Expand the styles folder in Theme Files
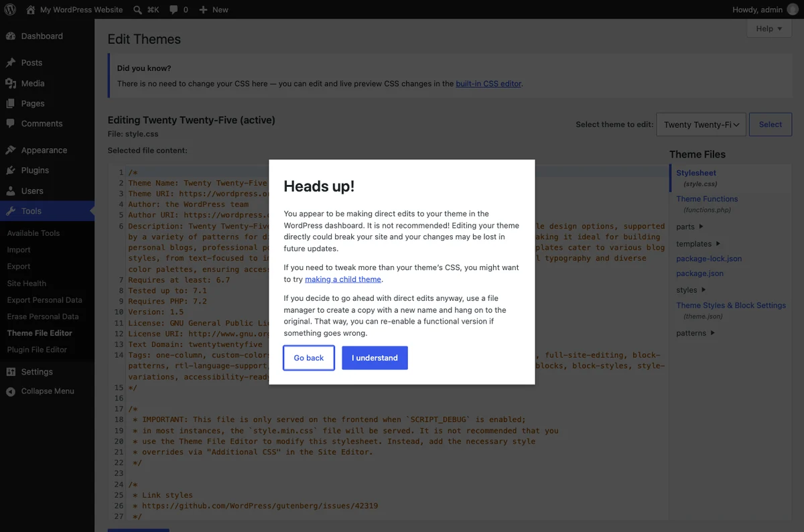The width and height of the screenshot is (804, 532). point(691,290)
